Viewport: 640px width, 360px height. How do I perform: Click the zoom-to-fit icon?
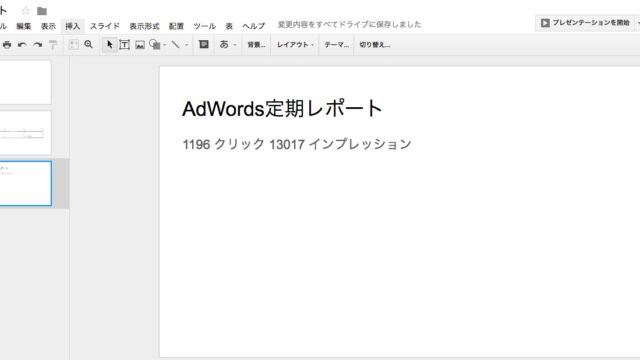click(73, 45)
